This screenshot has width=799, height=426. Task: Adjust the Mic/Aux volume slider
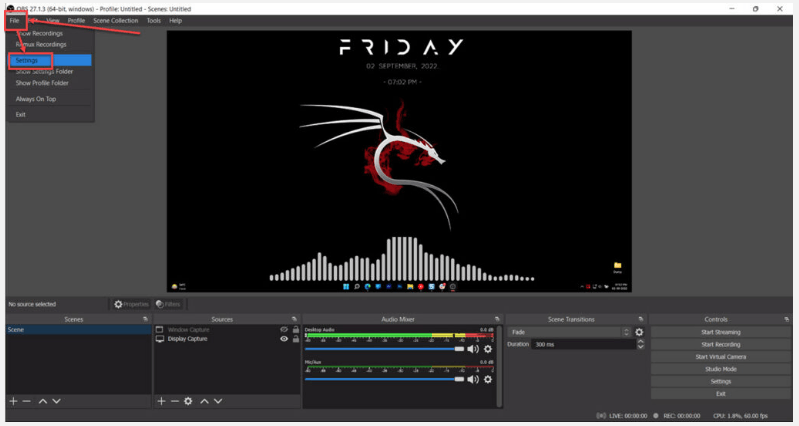[x=385, y=379]
